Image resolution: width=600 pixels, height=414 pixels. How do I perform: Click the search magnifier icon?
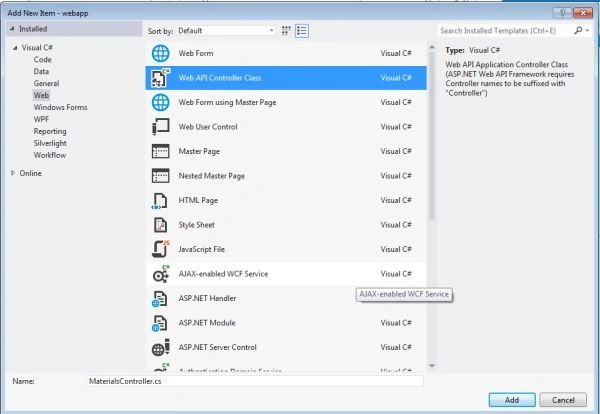pyautogui.click(x=578, y=30)
